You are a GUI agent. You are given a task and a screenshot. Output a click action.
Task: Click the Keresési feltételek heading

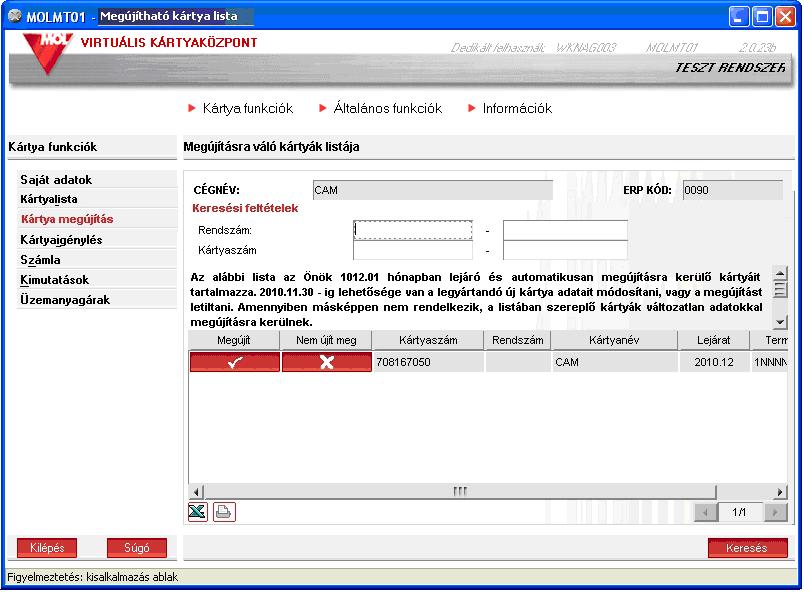click(x=245, y=208)
